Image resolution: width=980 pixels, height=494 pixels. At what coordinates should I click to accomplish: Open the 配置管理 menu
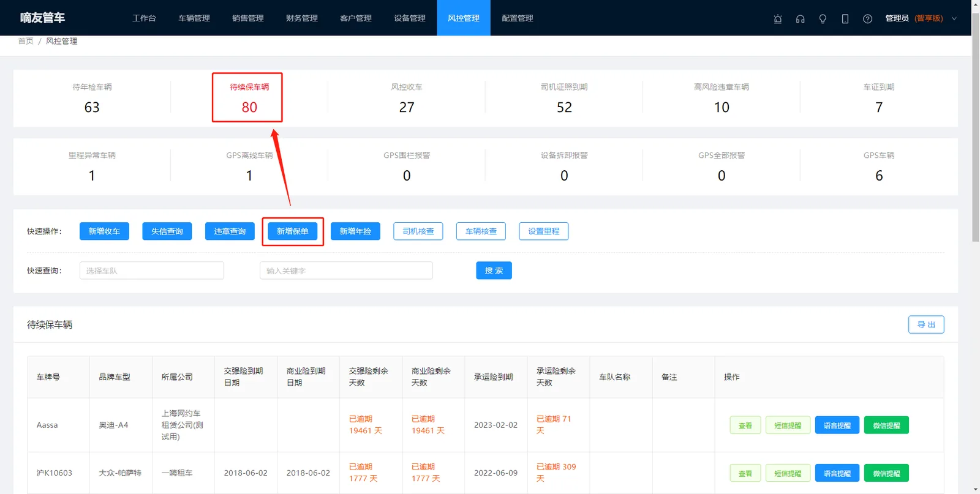pyautogui.click(x=518, y=18)
